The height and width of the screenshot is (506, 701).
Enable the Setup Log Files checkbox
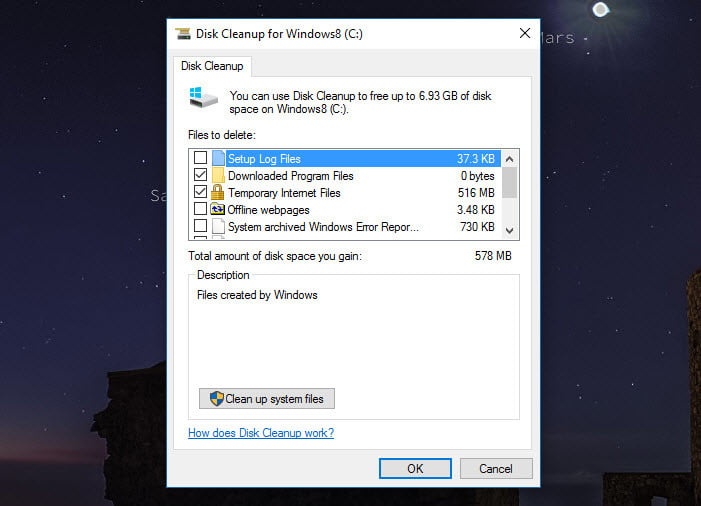click(200, 158)
